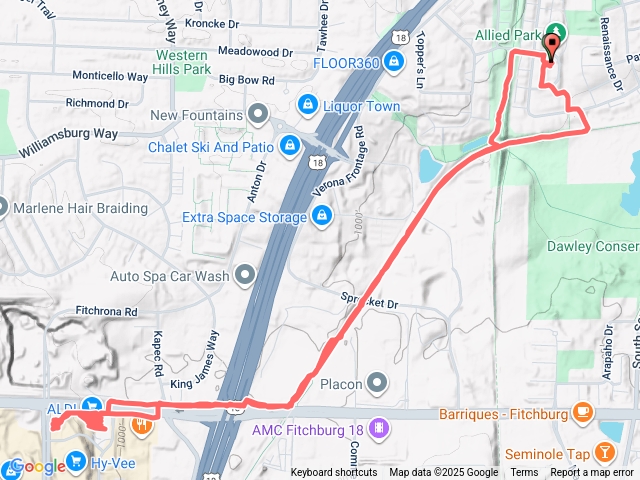Image resolution: width=640 pixels, height=480 pixels.
Task: Select the Allied Park tree icon
Action: pyautogui.click(x=556, y=31)
